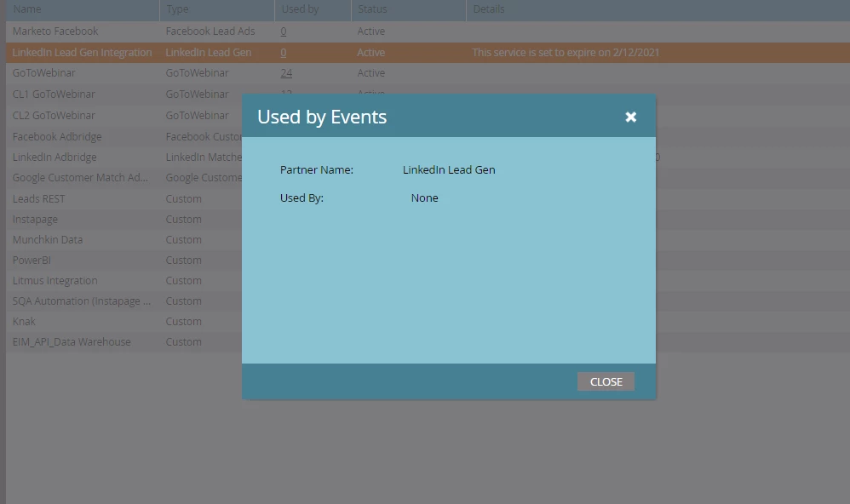Image resolution: width=850 pixels, height=504 pixels.
Task: Click the Custom type cell for Knak
Action: point(184,321)
